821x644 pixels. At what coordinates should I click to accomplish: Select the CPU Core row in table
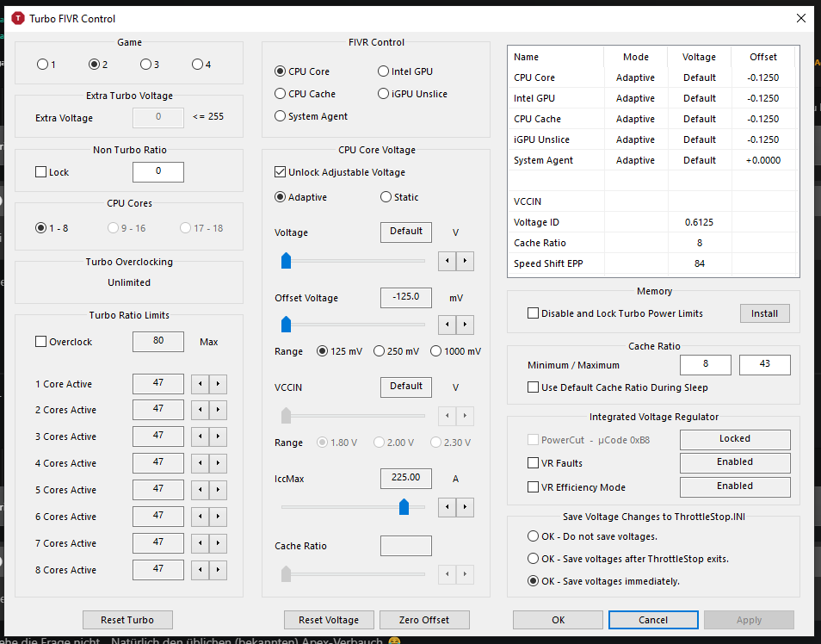(651, 77)
